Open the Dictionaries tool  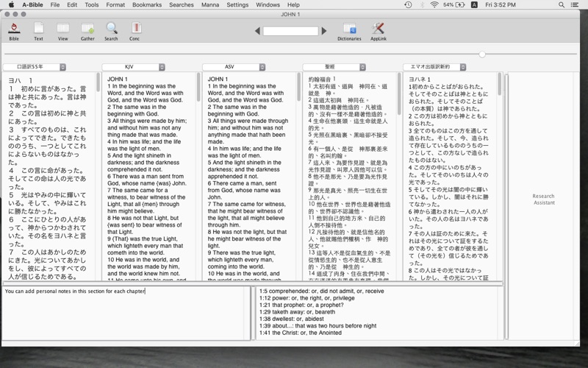(349, 31)
